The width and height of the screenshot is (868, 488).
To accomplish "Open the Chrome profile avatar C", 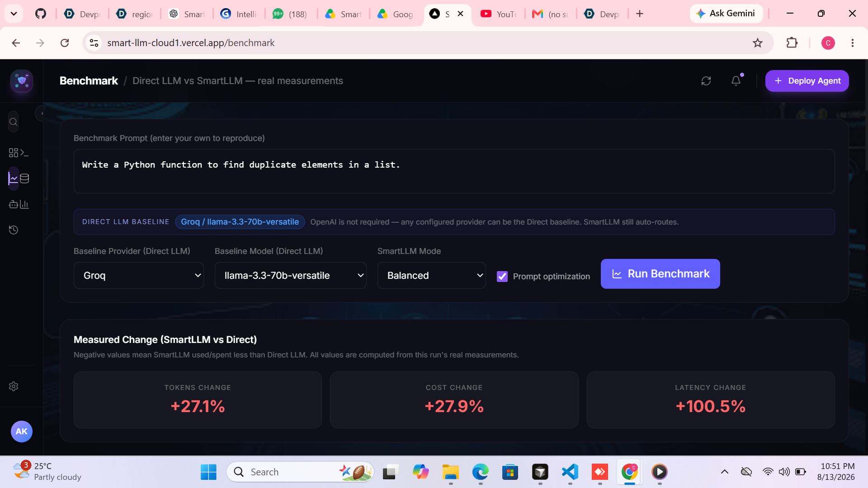I will coord(828,43).
